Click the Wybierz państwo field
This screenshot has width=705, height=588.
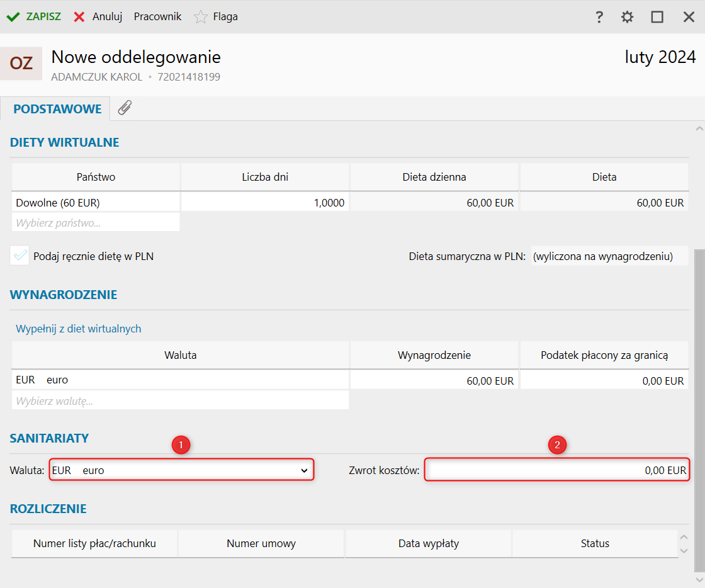tap(96, 222)
